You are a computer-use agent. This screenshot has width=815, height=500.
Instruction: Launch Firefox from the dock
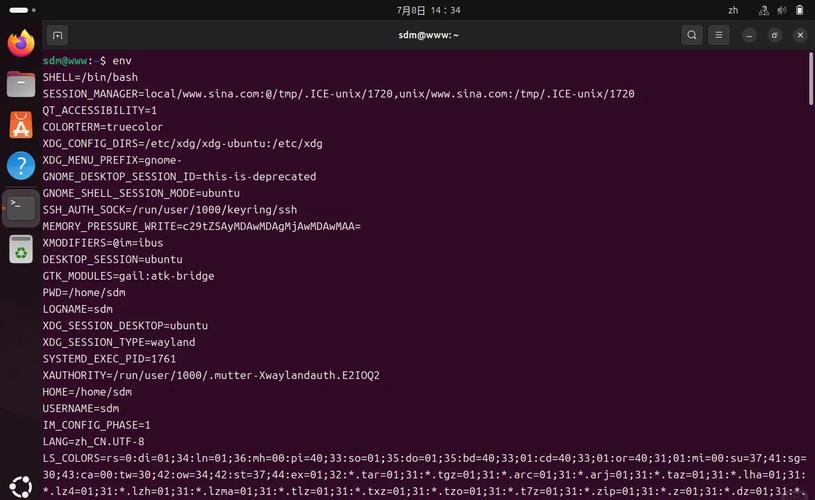click(x=21, y=43)
